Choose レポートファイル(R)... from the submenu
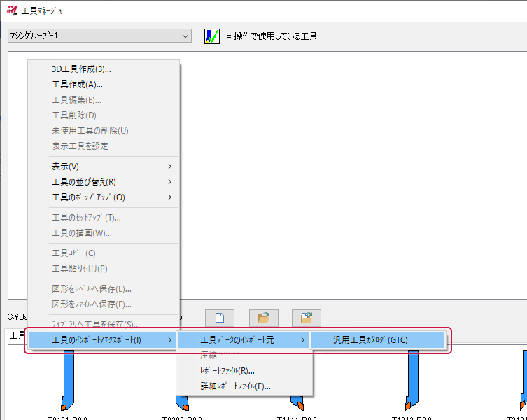The height and width of the screenshot is (420, 527). coord(227,371)
